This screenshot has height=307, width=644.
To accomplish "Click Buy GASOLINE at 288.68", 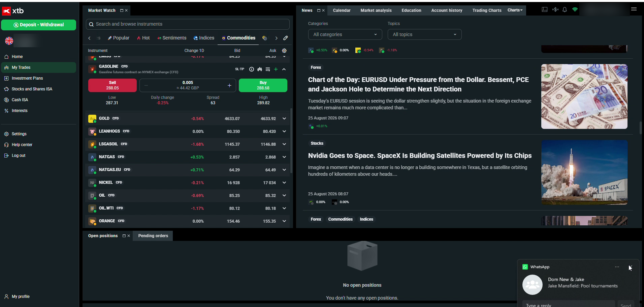I will [x=263, y=85].
